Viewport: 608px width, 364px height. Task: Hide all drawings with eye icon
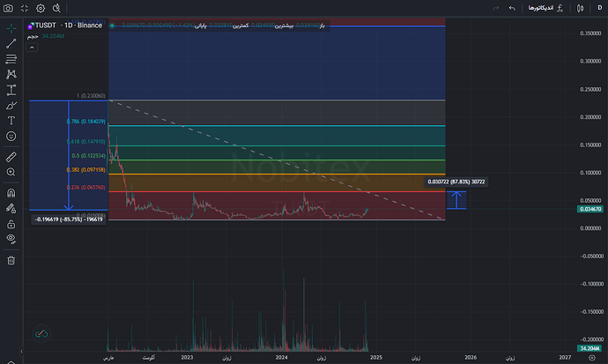pyautogui.click(x=11, y=239)
